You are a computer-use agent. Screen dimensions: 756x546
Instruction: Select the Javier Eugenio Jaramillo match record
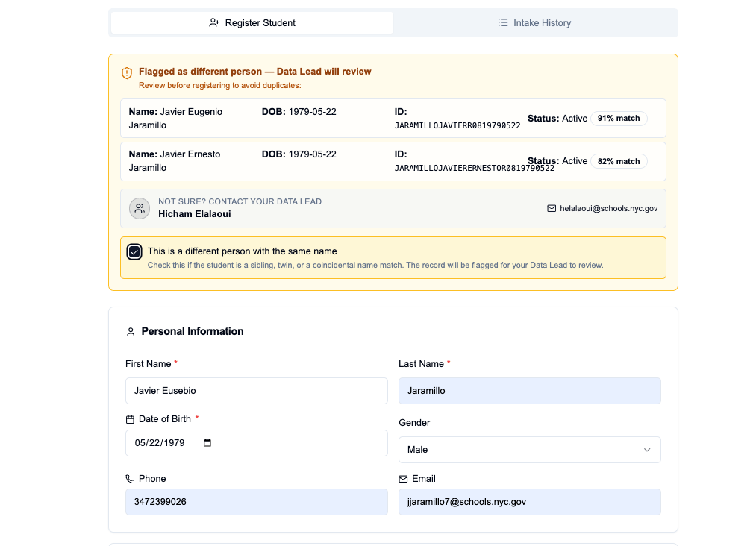pyautogui.click(x=393, y=119)
